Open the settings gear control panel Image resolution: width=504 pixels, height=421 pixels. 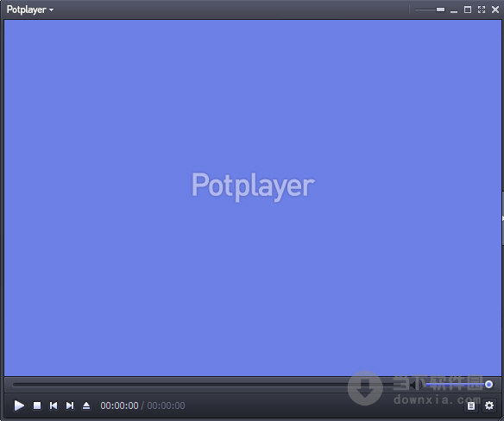pos(489,405)
